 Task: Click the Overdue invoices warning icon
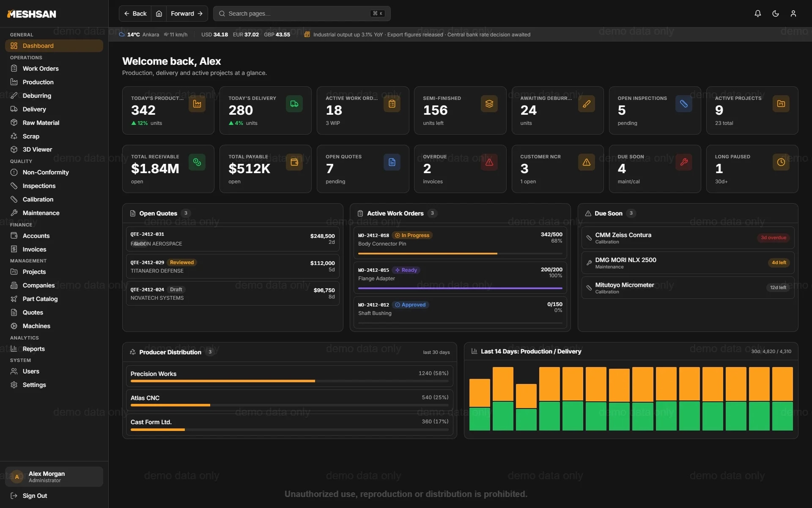click(x=489, y=162)
